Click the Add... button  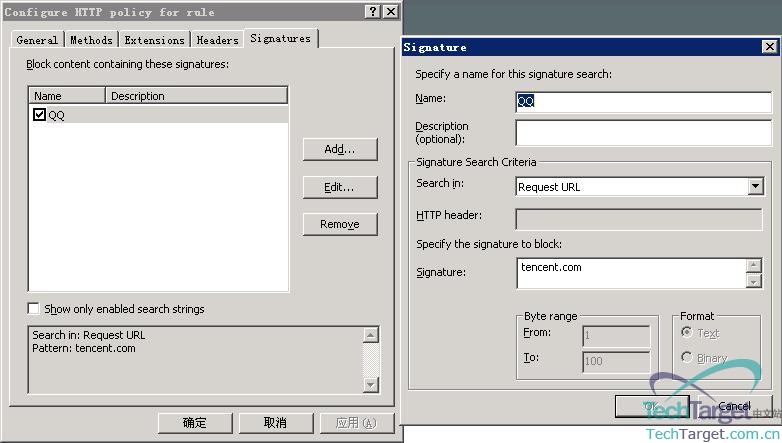click(340, 149)
